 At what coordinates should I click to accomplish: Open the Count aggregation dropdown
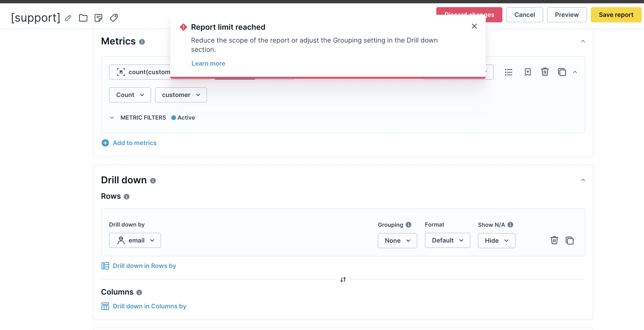coord(130,95)
